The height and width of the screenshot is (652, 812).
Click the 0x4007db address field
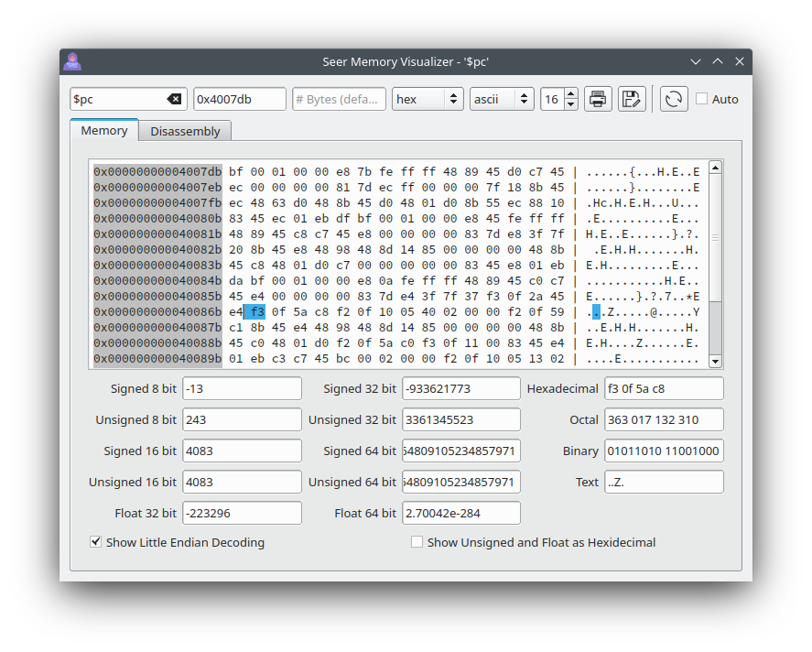[x=239, y=99]
